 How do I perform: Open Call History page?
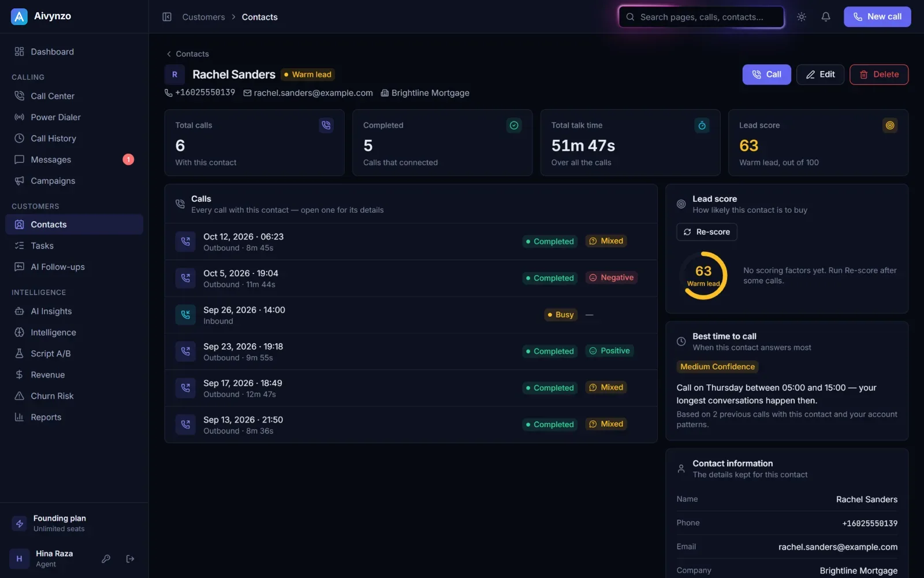pyautogui.click(x=74, y=138)
